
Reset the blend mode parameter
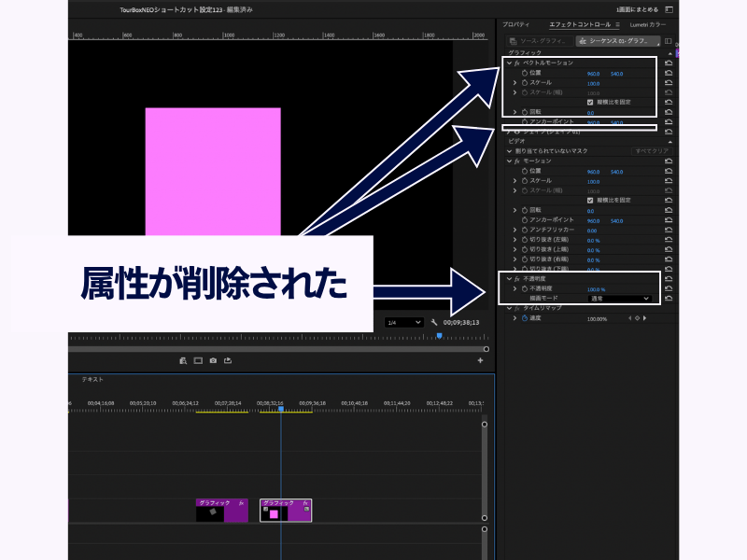(x=669, y=299)
